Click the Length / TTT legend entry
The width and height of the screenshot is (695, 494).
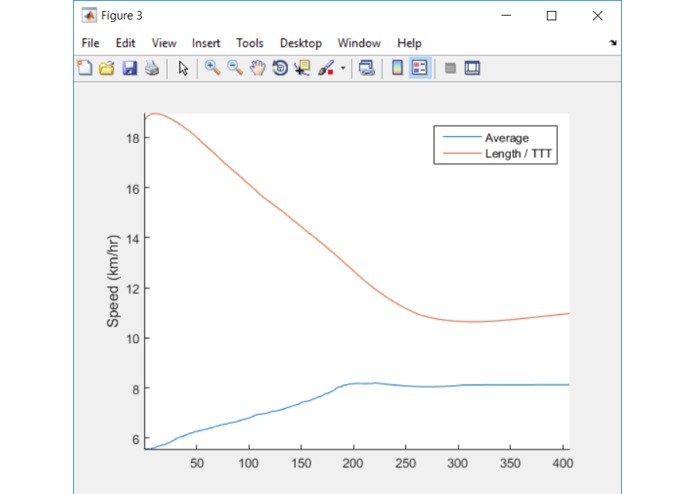(x=518, y=154)
